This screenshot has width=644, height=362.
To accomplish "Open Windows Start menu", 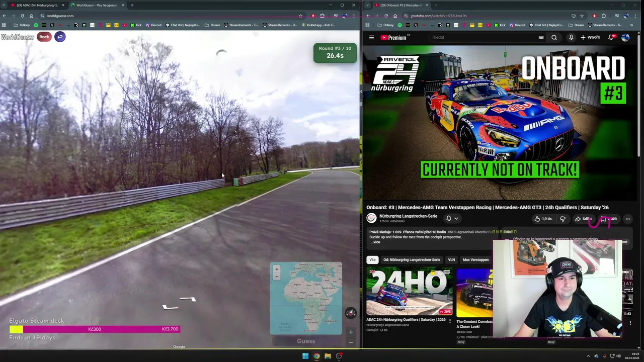I will point(305,356).
